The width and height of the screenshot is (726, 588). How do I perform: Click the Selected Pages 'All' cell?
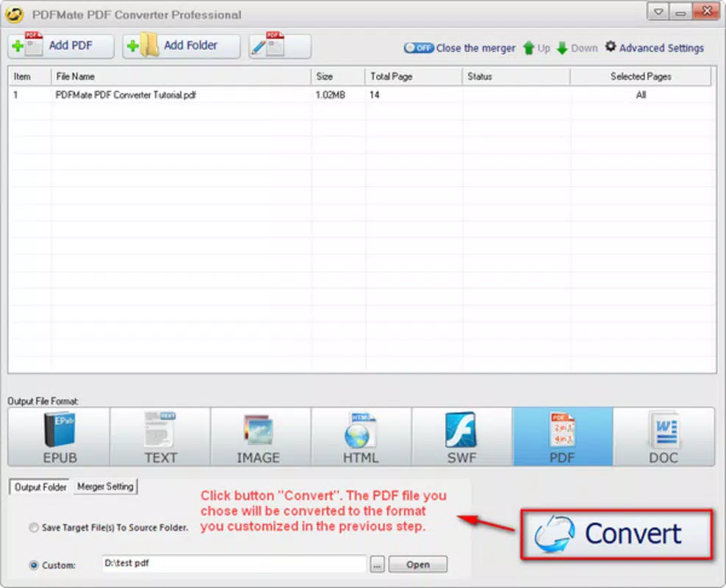tap(641, 95)
